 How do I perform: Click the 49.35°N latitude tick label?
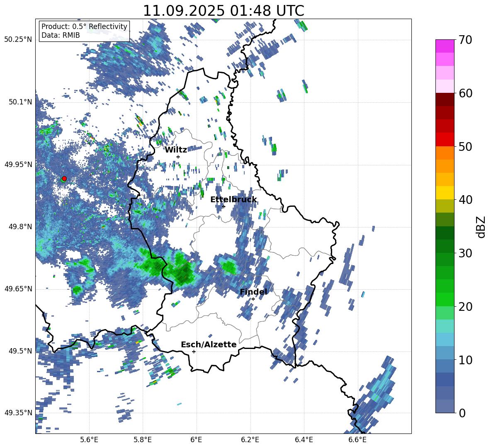[x=18, y=413]
